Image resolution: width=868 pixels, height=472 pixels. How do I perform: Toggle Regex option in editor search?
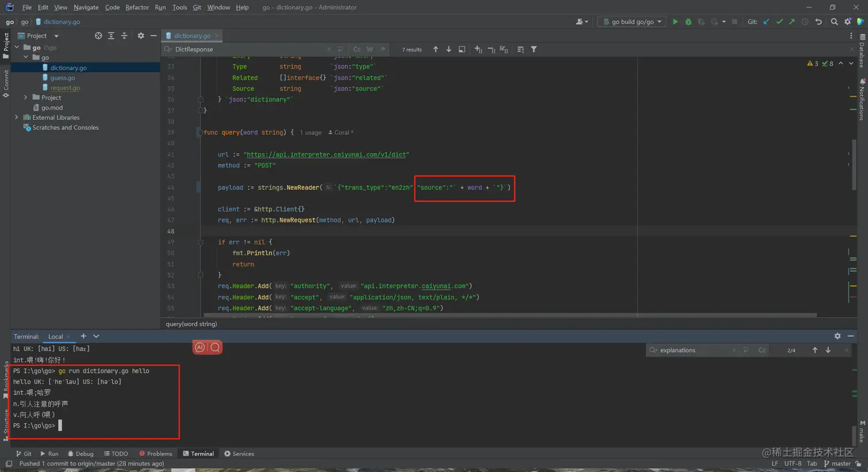pyautogui.click(x=383, y=49)
